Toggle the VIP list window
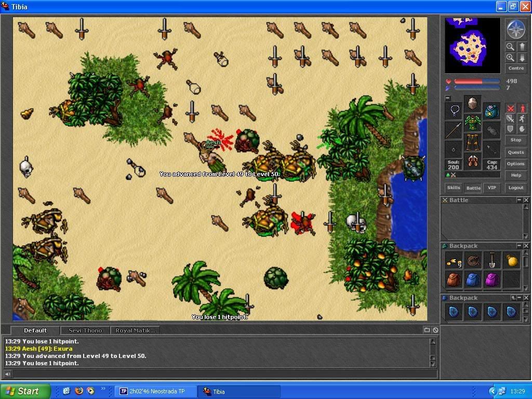 491,188
